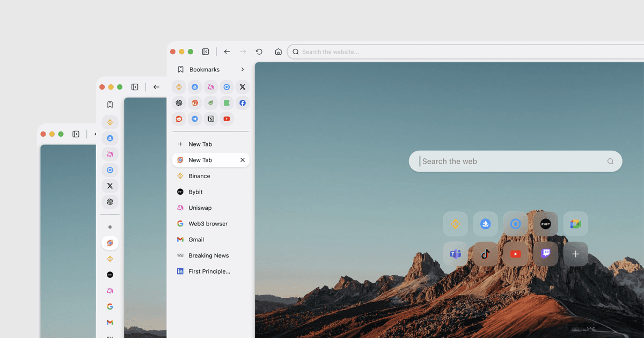Open the Binance speed dial tile
The height and width of the screenshot is (338, 644).
(x=456, y=224)
